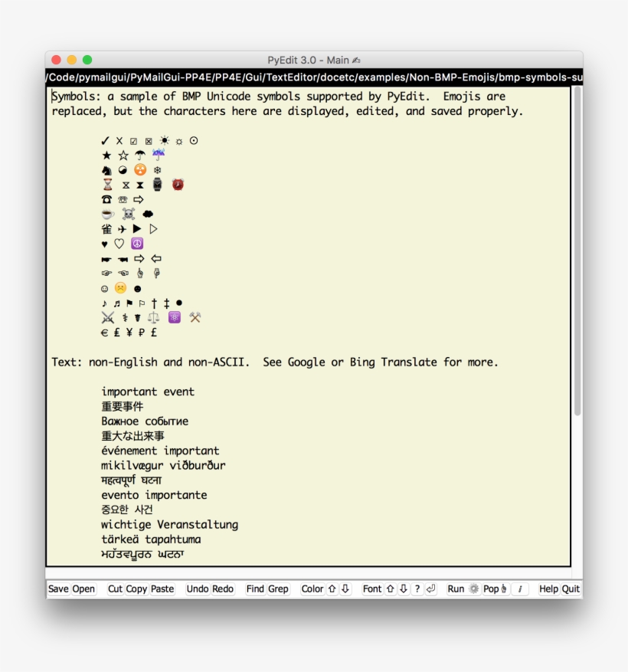Screen dimensions: 628x672
Task: Undo the last edit
Action: [196, 588]
